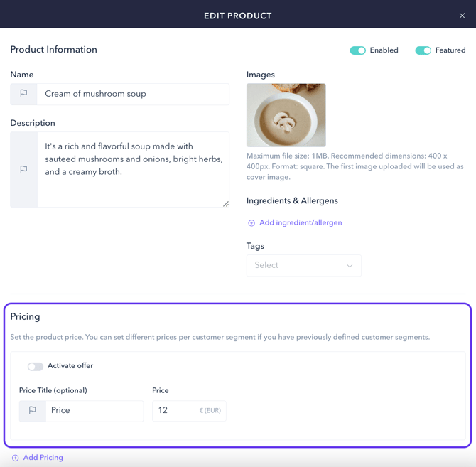Close the Edit Product dialog
This screenshot has width=476, height=467.
click(462, 16)
